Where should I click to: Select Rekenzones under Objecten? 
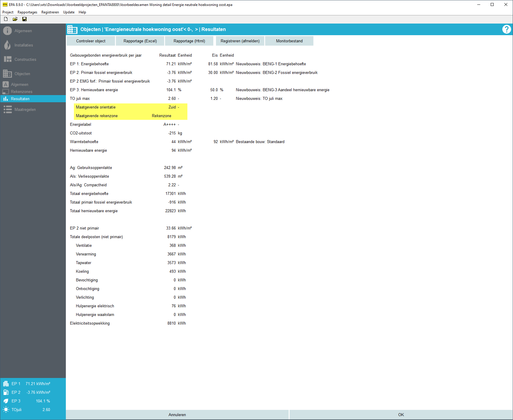(22, 92)
